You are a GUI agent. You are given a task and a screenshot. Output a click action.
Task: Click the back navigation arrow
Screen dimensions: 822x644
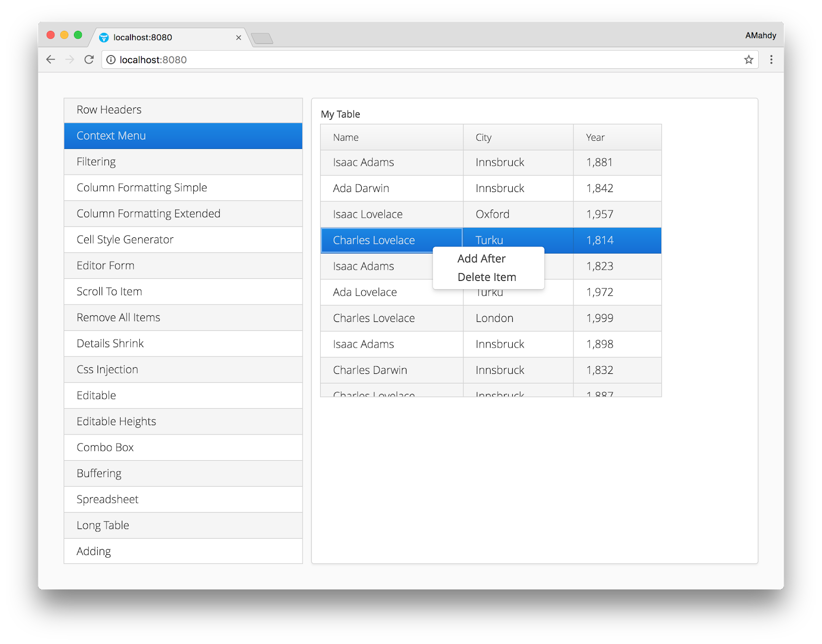pos(50,60)
